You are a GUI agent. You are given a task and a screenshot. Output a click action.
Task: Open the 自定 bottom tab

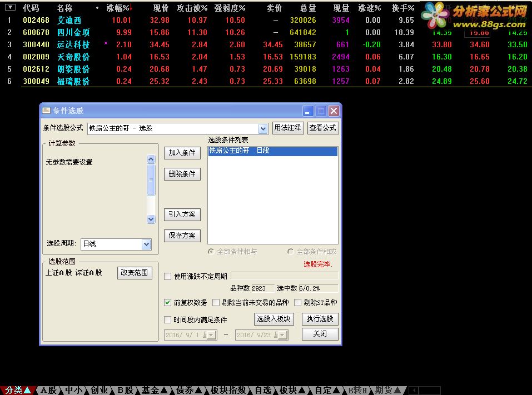pos(327,390)
